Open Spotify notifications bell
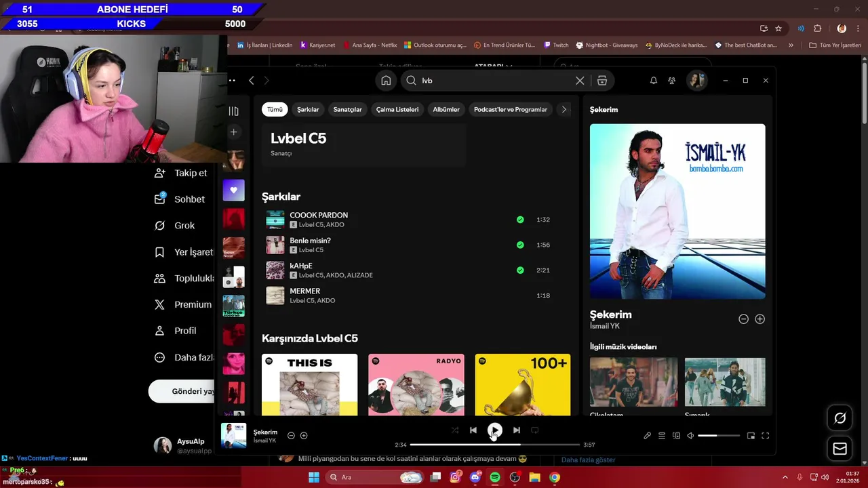The height and width of the screenshot is (488, 868). (654, 81)
